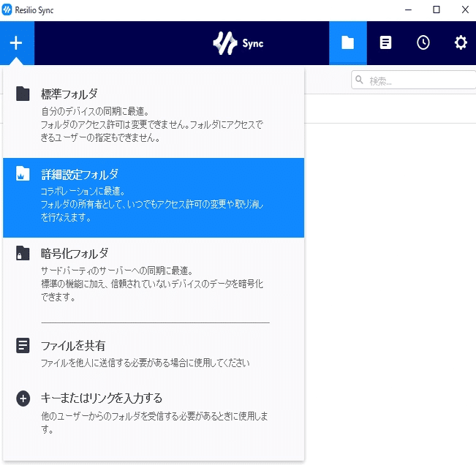Image resolution: width=476 pixels, height=476 pixels.
Task: Click the standard folder icon
Action: point(23,94)
